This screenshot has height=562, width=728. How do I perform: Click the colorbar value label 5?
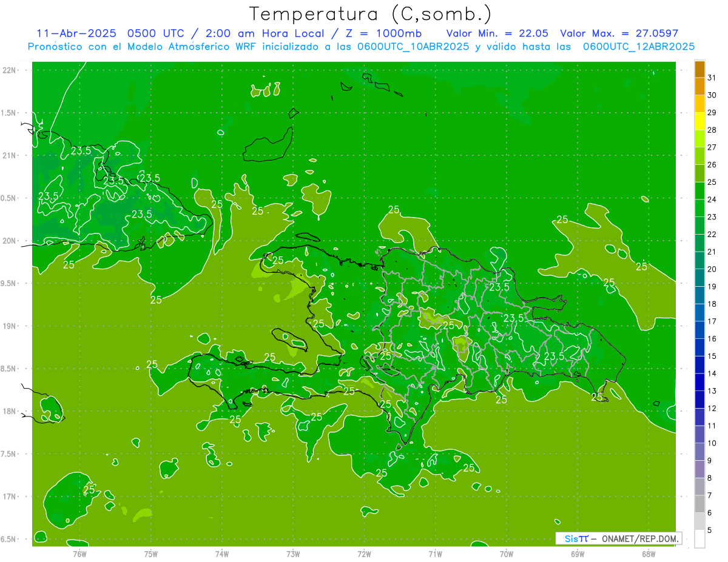710,530
